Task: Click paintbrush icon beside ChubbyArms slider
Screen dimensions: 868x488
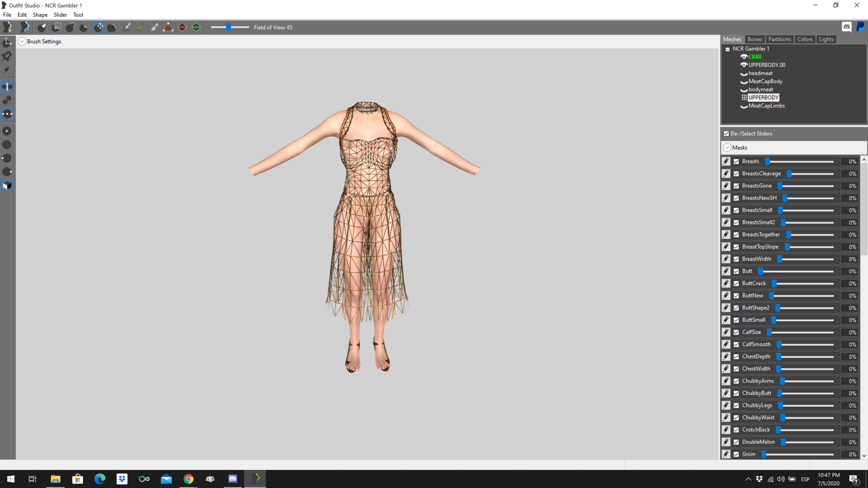Action: point(726,381)
